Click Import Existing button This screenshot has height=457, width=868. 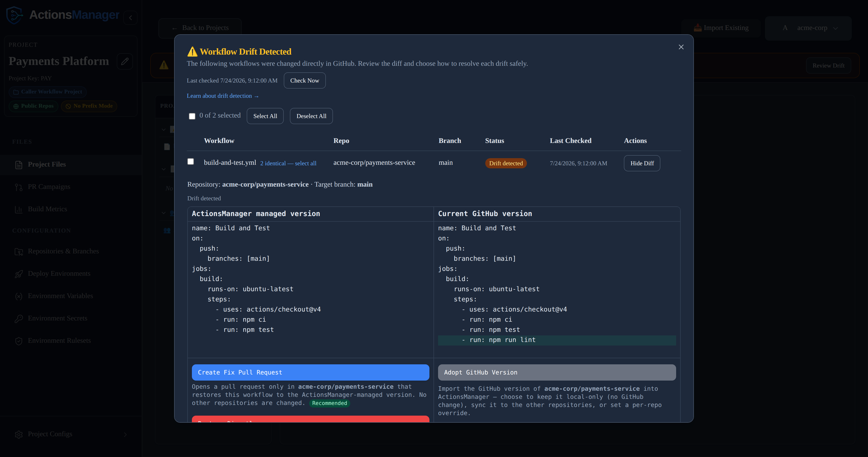721,28
